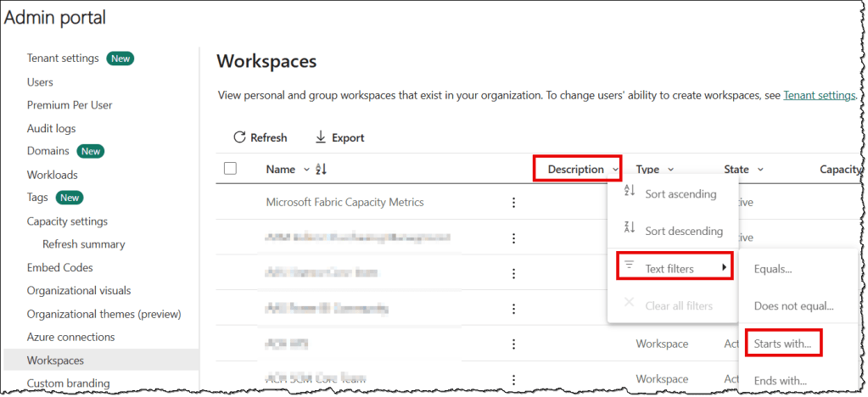This screenshot has height=397, width=868.
Task: Open more options for Microsoft Fabric Capacity Metrics
Action: click(512, 203)
